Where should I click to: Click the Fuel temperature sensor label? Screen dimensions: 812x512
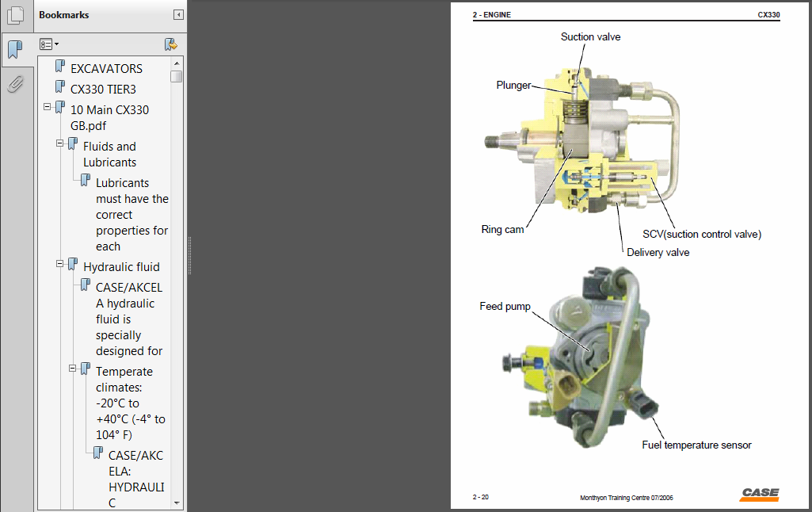tap(696, 445)
